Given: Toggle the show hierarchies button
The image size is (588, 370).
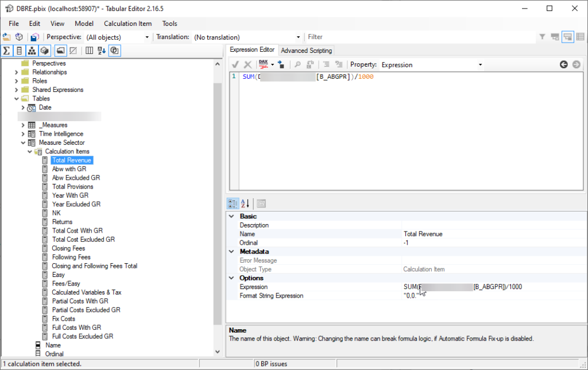Looking at the screenshot, I should [32, 51].
